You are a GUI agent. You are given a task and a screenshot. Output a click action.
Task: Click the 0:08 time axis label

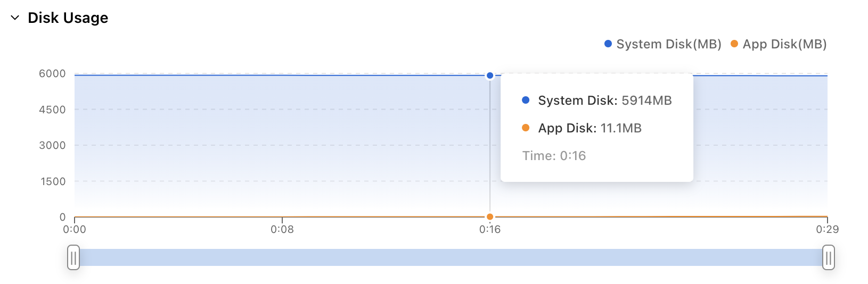coord(282,230)
